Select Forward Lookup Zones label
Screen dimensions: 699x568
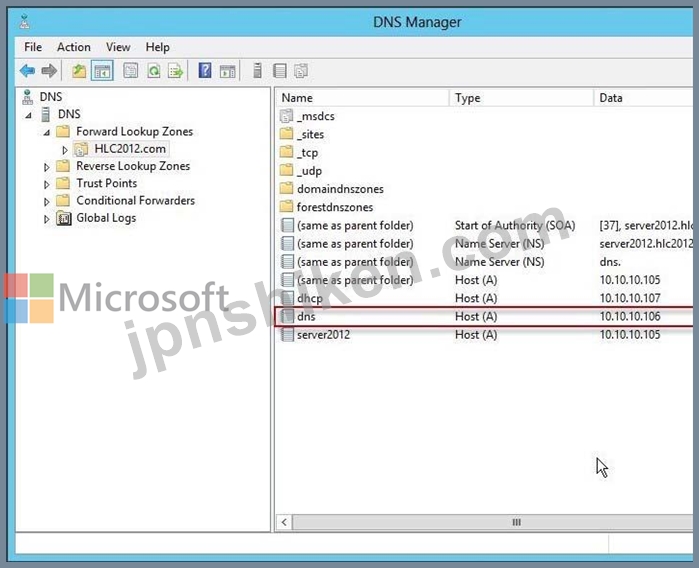click(x=134, y=132)
